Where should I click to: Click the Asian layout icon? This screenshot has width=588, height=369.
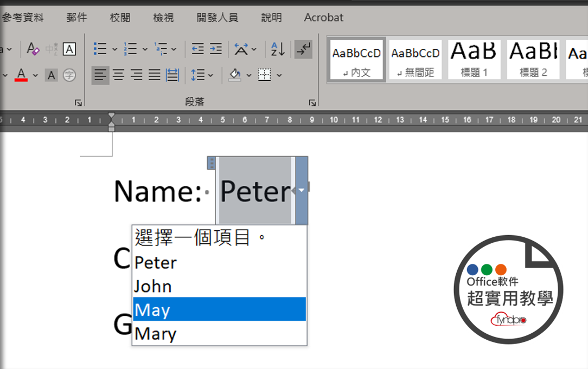pyautogui.click(x=241, y=49)
